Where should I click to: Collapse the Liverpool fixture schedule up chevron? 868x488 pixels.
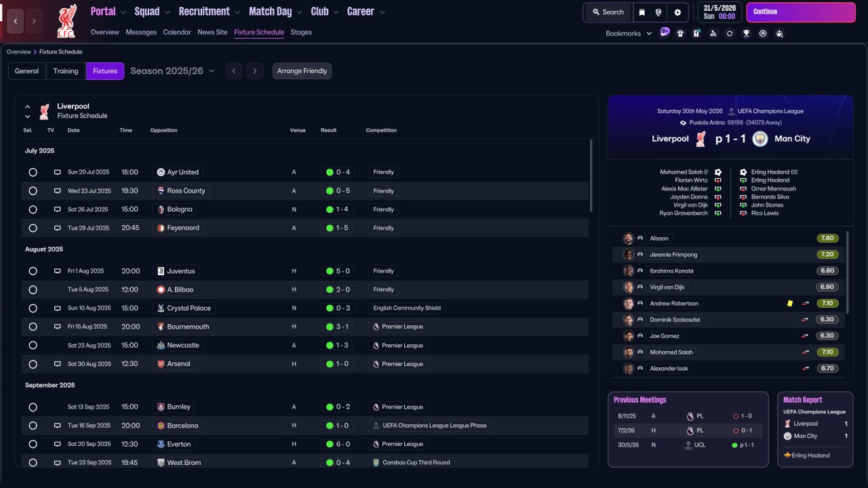[x=28, y=107]
